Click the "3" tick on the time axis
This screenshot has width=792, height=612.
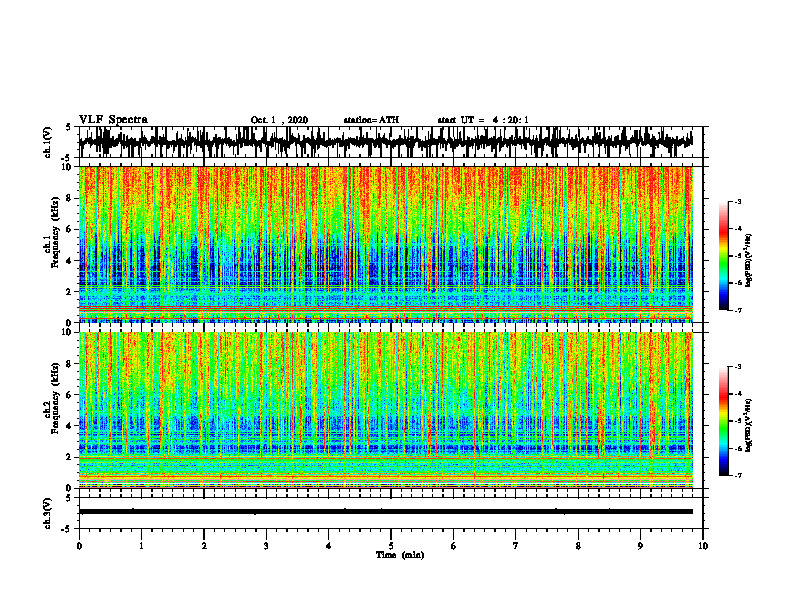266,546
